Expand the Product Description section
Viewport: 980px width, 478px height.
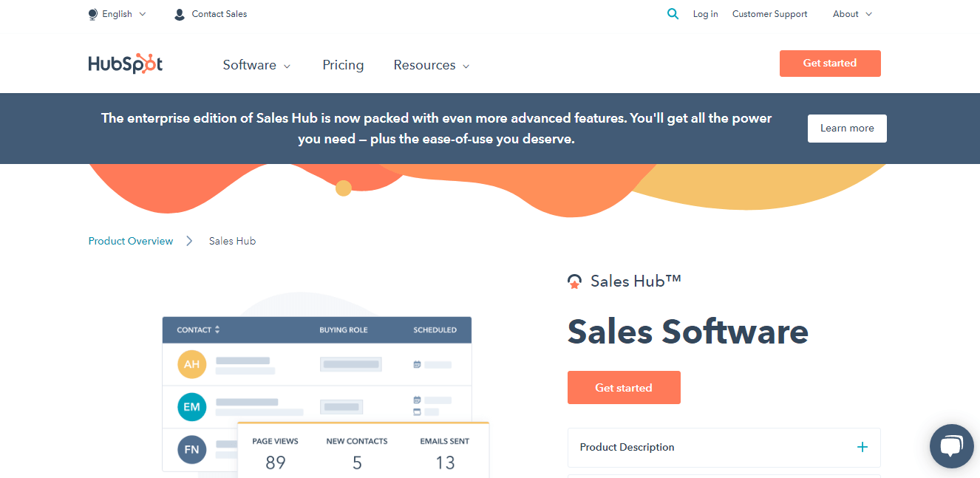[x=724, y=447]
